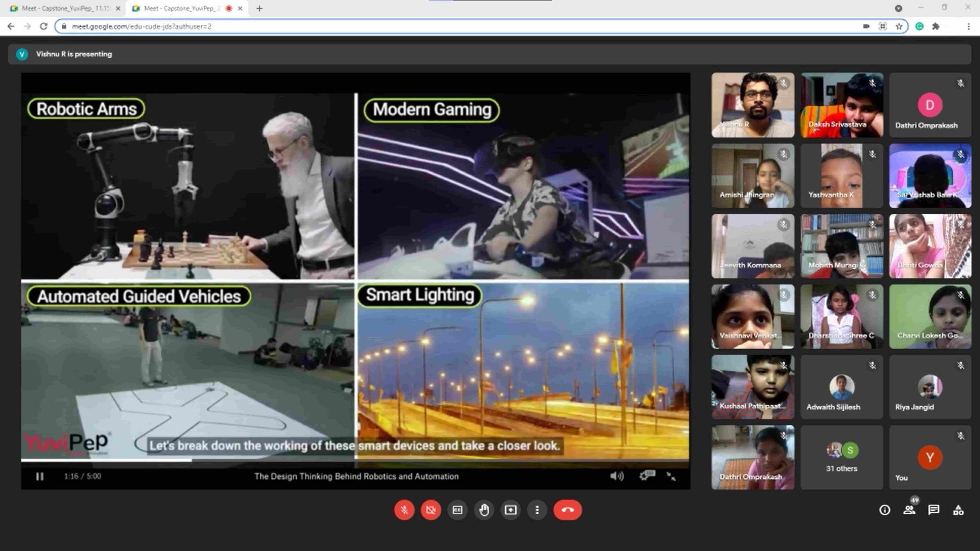Viewport: 980px width, 551px height.
Task: Click the 31 others participant tile
Action: pos(841,457)
